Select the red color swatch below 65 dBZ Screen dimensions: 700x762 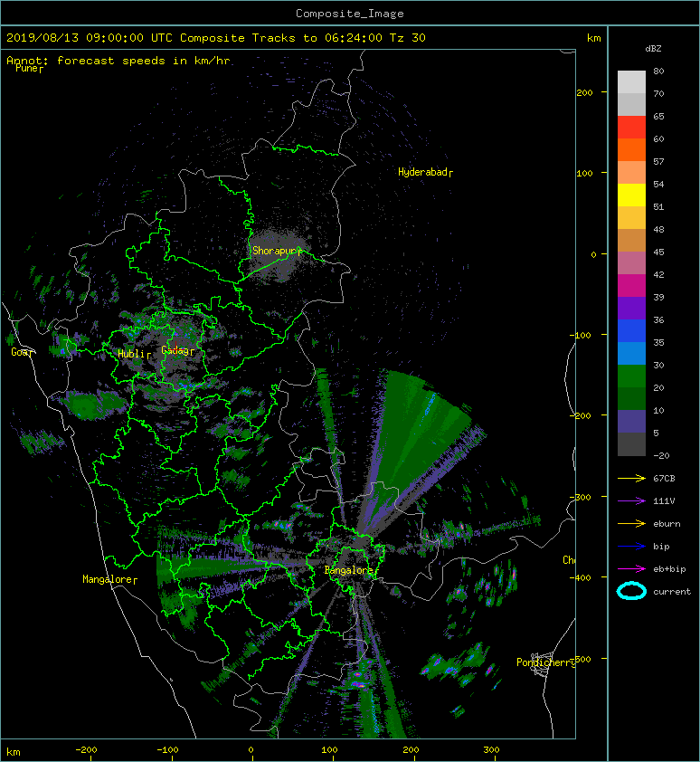pyautogui.click(x=631, y=128)
